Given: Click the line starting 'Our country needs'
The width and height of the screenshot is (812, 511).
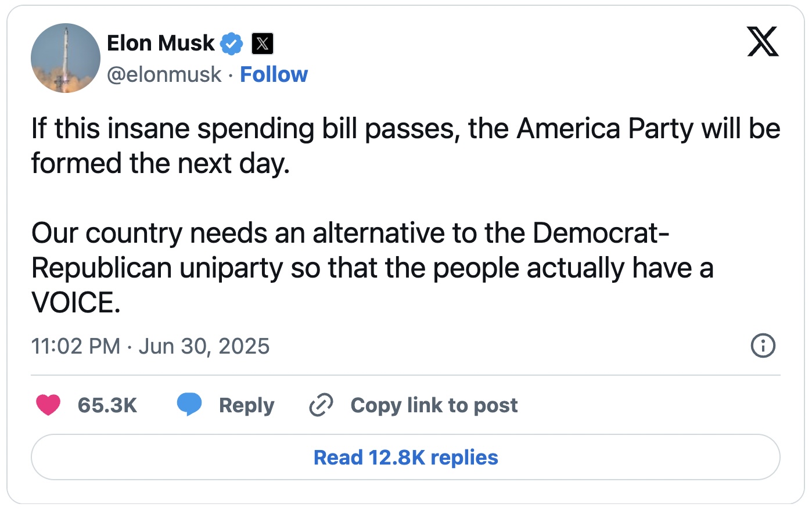Looking at the screenshot, I should point(350,233).
